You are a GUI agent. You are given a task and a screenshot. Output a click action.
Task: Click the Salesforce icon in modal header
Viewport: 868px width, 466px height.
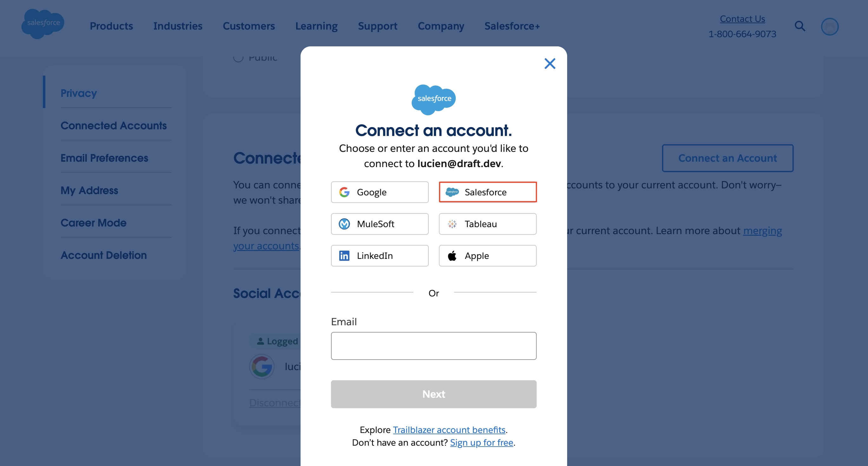point(434,98)
